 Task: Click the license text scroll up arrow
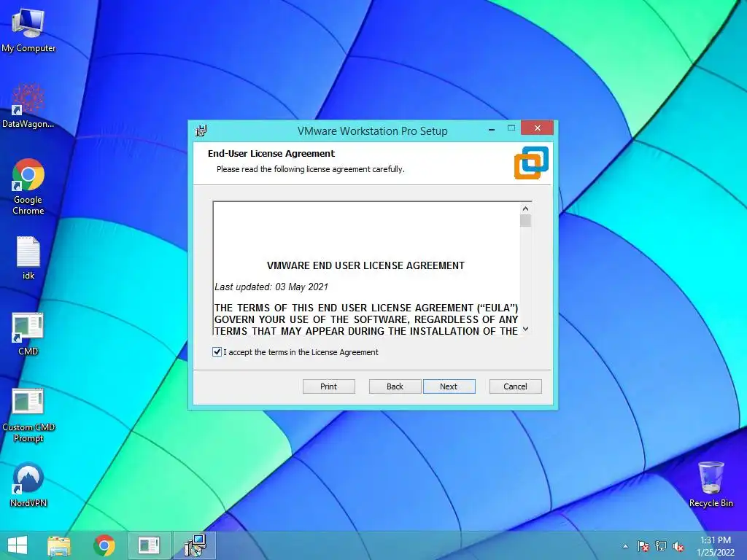tap(525, 209)
